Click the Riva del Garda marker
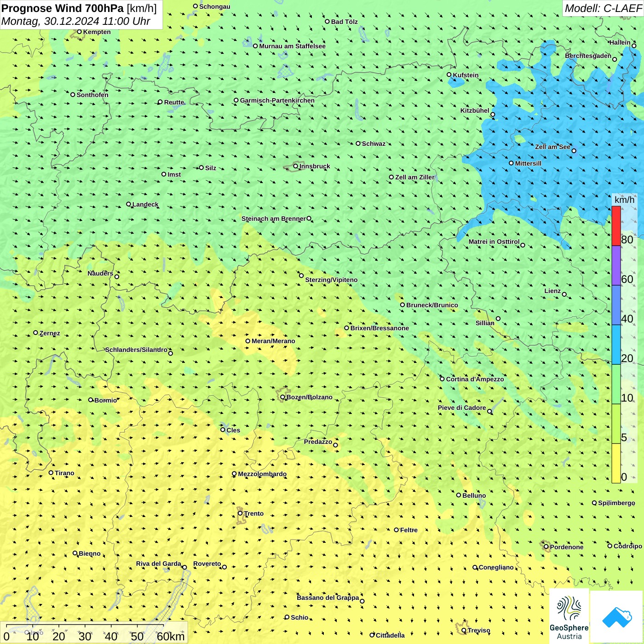Screen dimensions: 644x644 click(184, 567)
